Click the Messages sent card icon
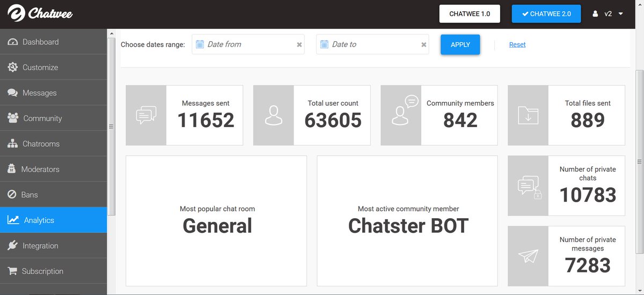Screen dimensions: 644x295 (x=146, y=115)
